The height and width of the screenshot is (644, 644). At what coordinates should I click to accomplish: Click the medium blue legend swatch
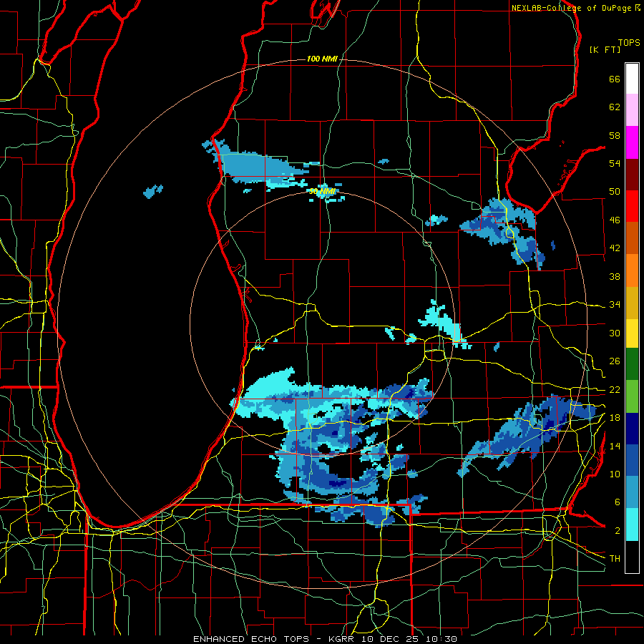point(632,460)
